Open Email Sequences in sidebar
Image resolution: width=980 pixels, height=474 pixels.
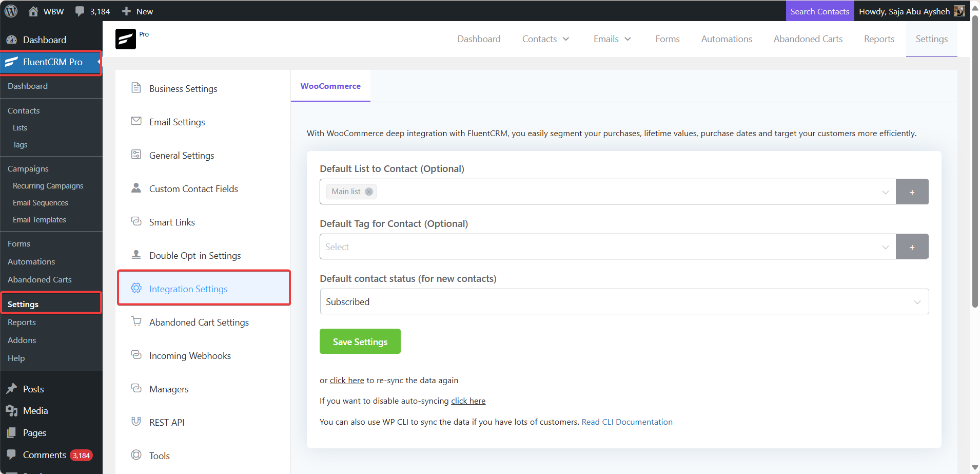[x=41, y=203]
